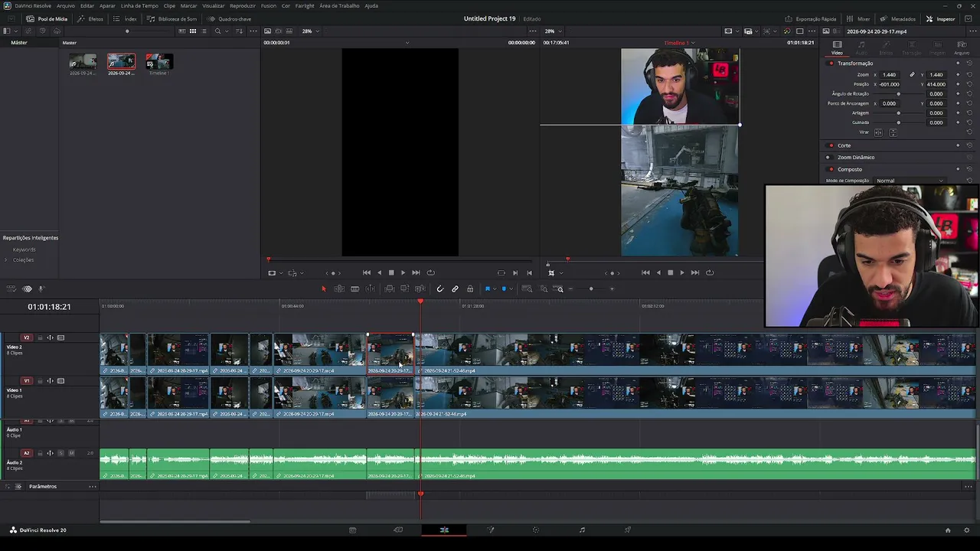
Task: Toggle the magnet snapping icon
Action: point(439,289)
